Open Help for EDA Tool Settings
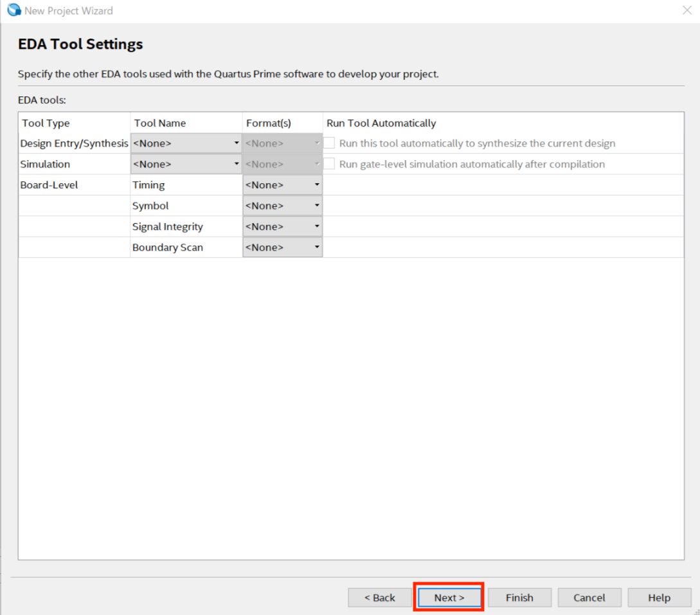700x615 pixels. [x=659, y=598]
